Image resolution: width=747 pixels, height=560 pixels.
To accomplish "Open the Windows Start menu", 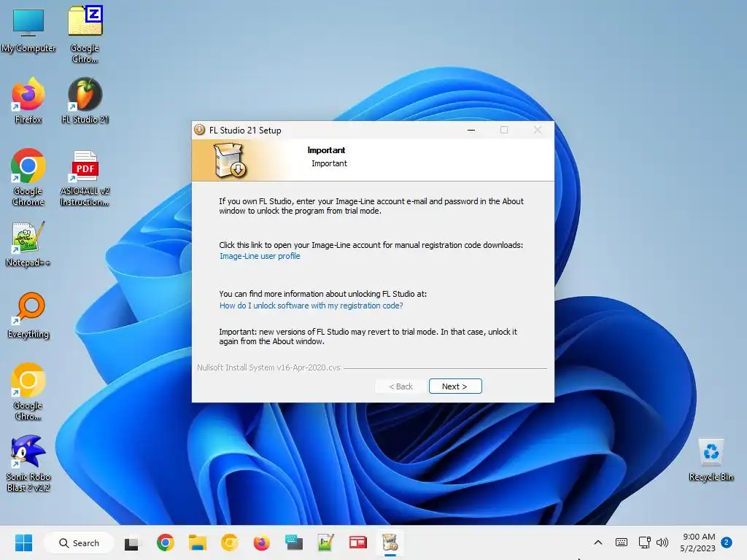I will pos(23,542).
